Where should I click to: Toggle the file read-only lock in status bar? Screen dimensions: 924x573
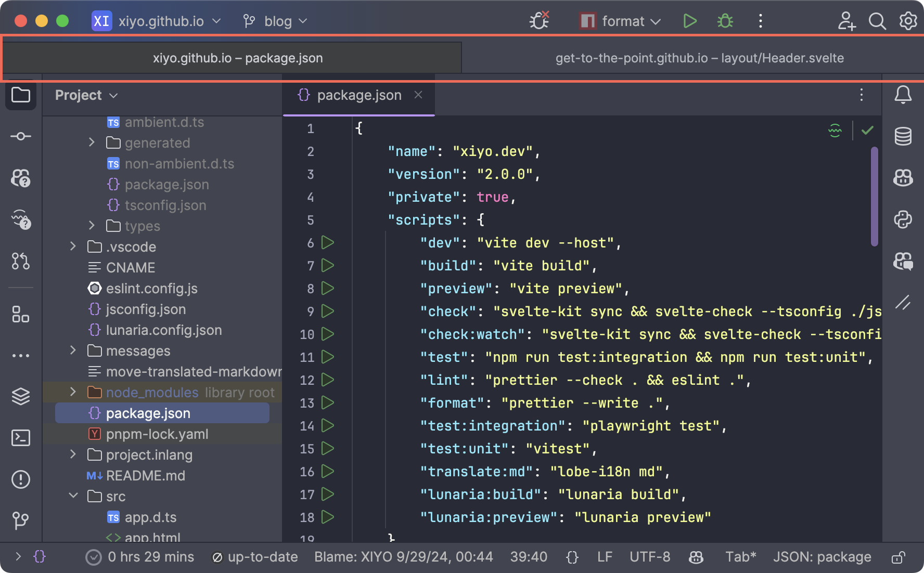click(900, 557)
